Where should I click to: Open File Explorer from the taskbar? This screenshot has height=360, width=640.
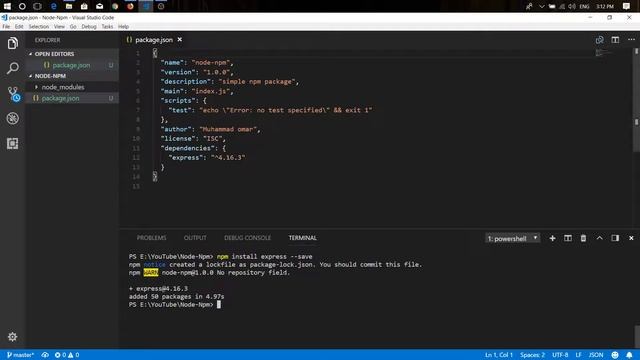coord(69,6)
